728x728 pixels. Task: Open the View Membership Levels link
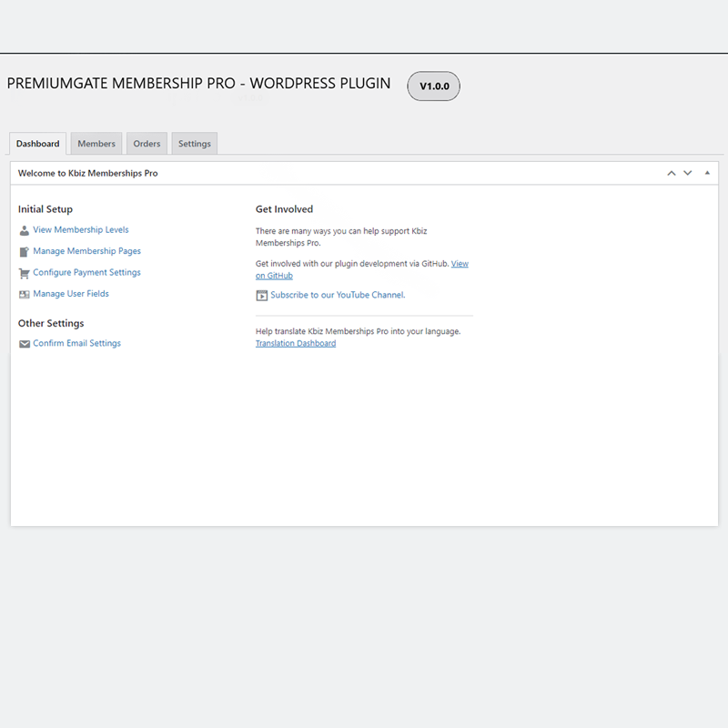coord(81,230)
